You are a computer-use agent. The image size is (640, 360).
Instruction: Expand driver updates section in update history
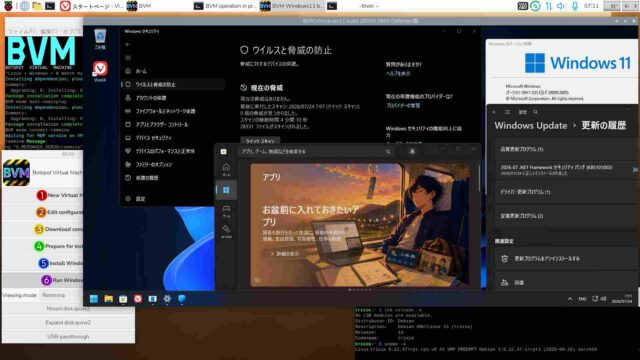click(565, 191)
